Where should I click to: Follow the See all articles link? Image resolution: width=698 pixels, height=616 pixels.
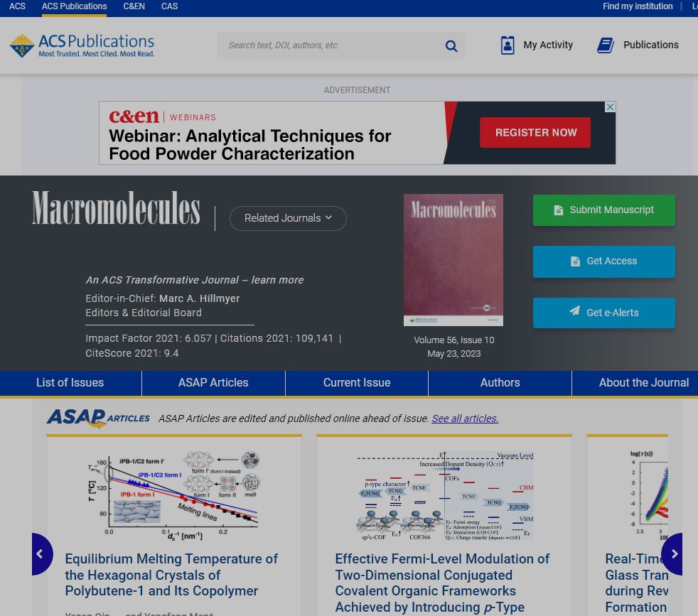click(x=464, y=418)
